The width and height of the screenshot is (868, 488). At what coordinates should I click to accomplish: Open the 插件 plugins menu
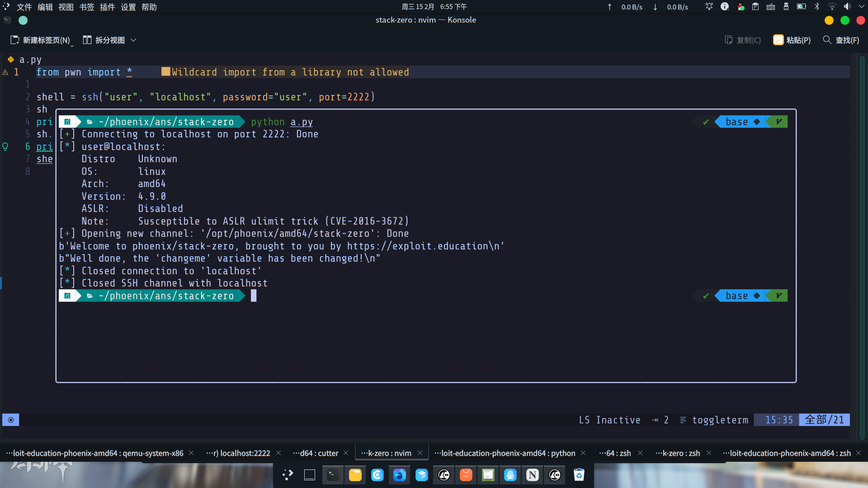click(107, 7)
